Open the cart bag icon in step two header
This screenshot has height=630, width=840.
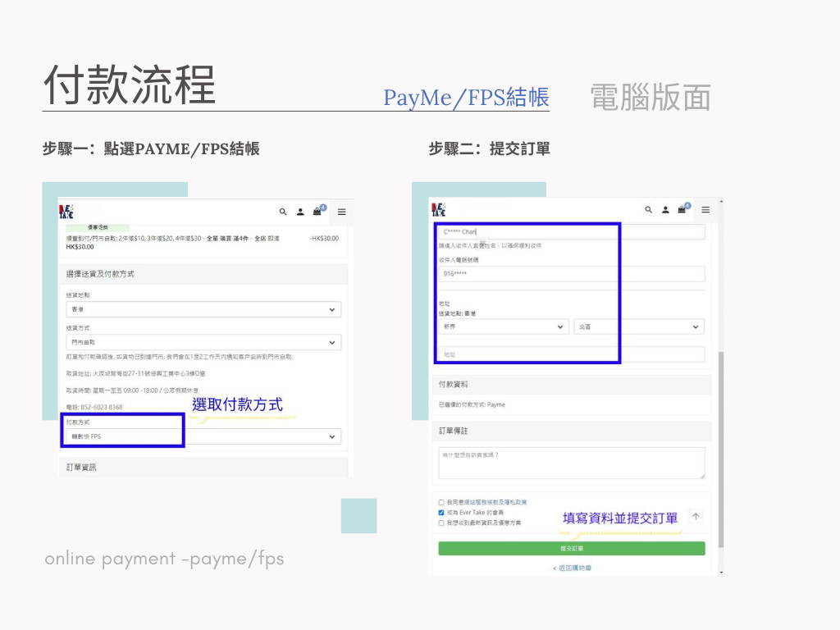click(682, 210)
